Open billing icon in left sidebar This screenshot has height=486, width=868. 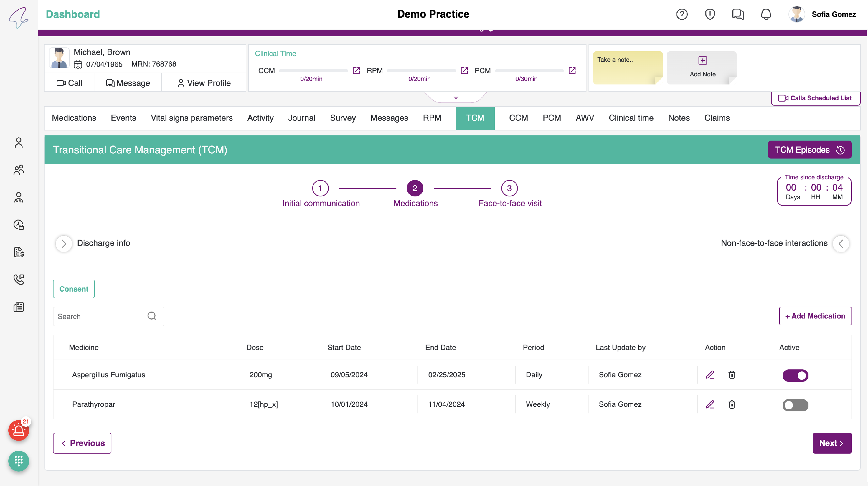19,252
